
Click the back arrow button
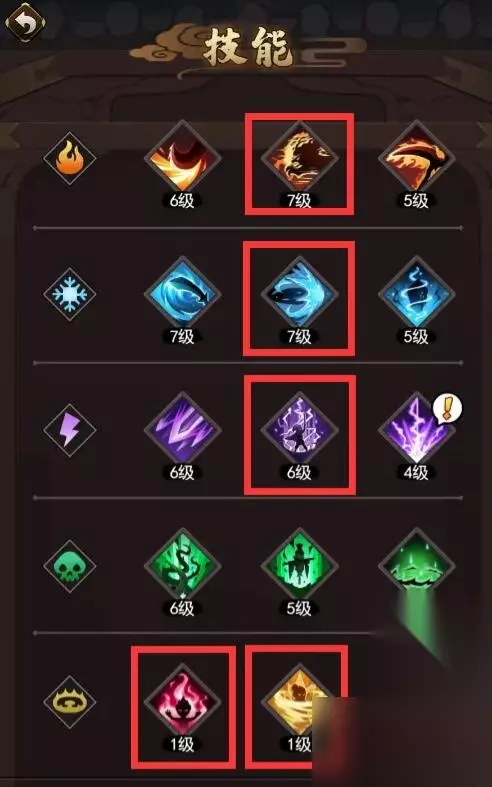(25, 22)
